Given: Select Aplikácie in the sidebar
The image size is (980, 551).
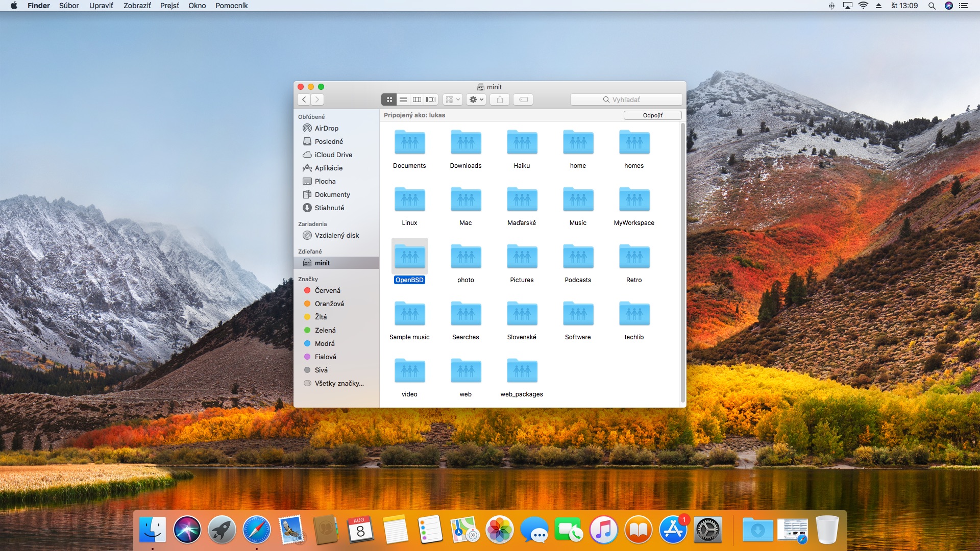Looking at the screenshot, I should 336,168.
